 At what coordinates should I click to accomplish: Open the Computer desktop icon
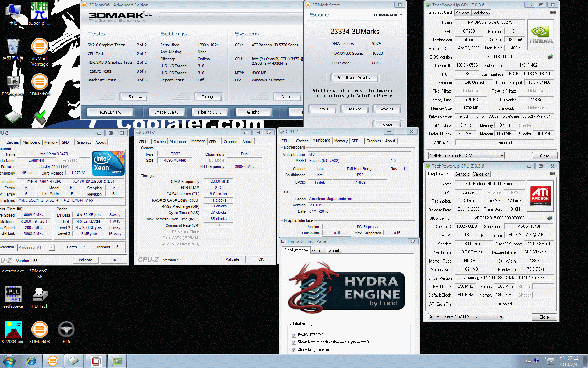(13, 13)
